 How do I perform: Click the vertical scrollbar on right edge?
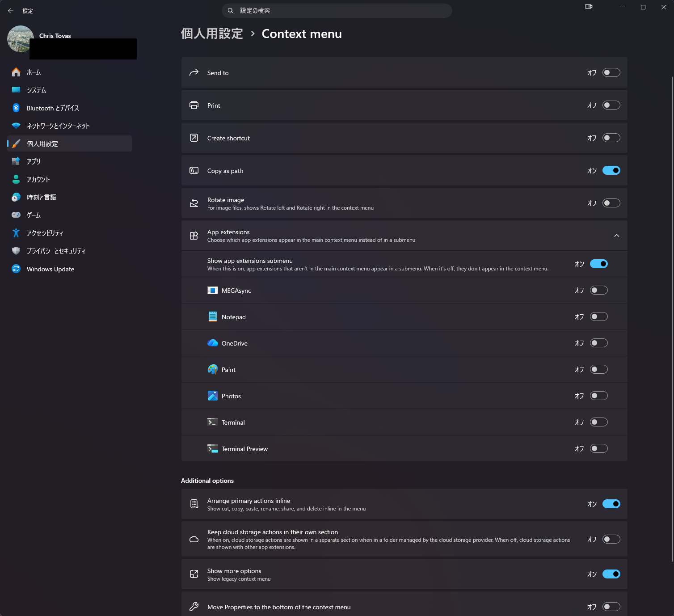672,319
